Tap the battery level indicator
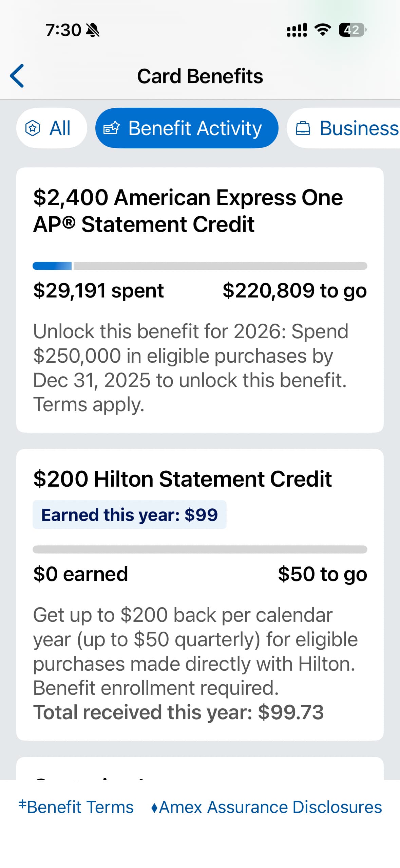 coord(352,30)
